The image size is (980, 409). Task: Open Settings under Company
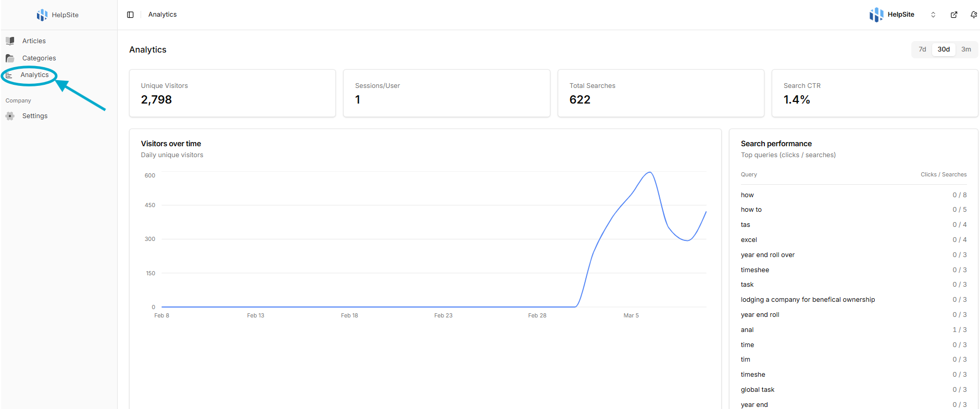[x=35, y=116]
